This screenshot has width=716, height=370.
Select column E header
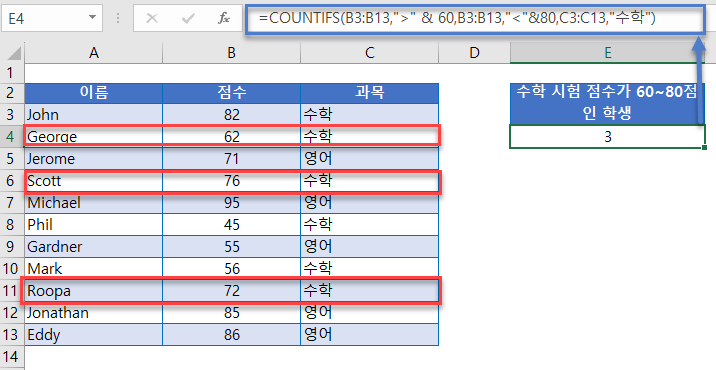pyautogui.click(x=608, y=53)
